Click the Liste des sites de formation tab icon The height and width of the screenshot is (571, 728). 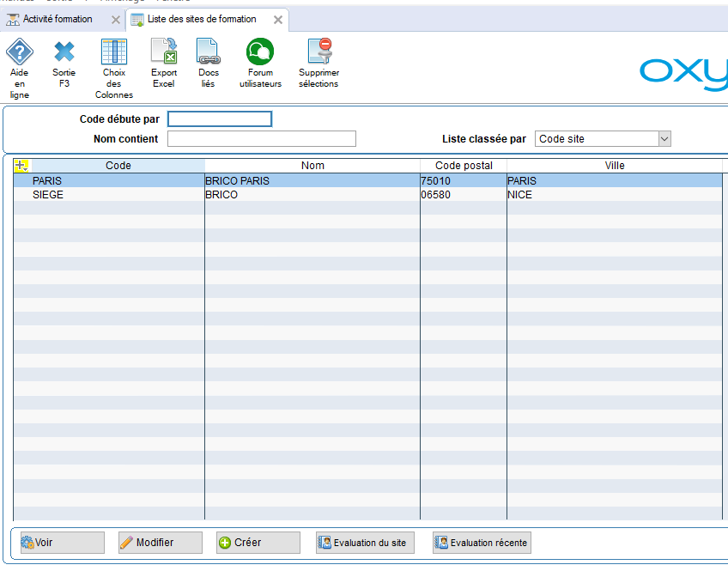tap(137, 20)
